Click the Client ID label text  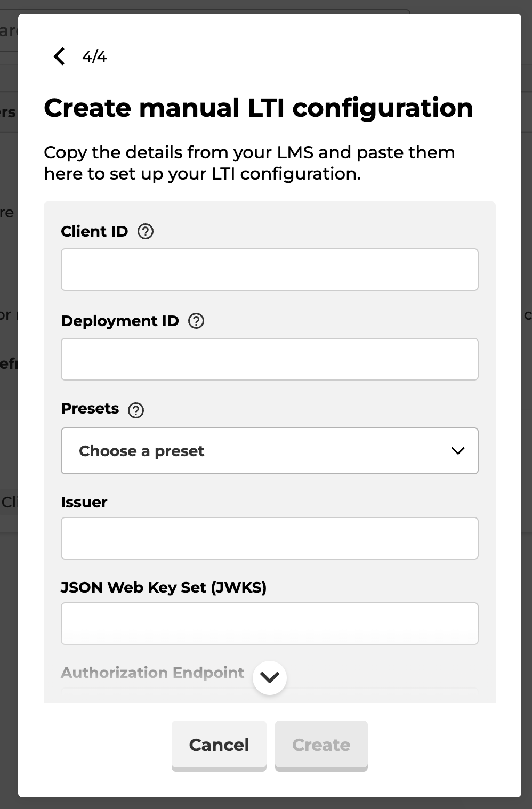click(x=94, y=231)
